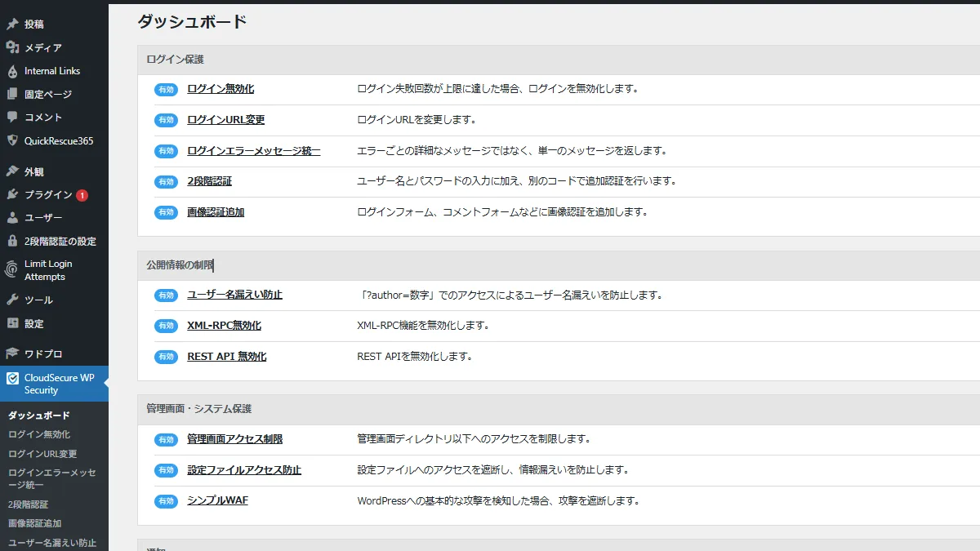Click the QuickRescue365 shield icon

pos(12,140)
